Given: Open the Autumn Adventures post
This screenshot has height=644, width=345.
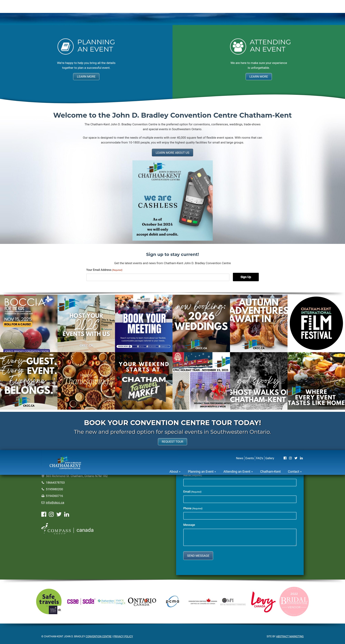Looking at the screenshot, I should click(x=259, y=323).
